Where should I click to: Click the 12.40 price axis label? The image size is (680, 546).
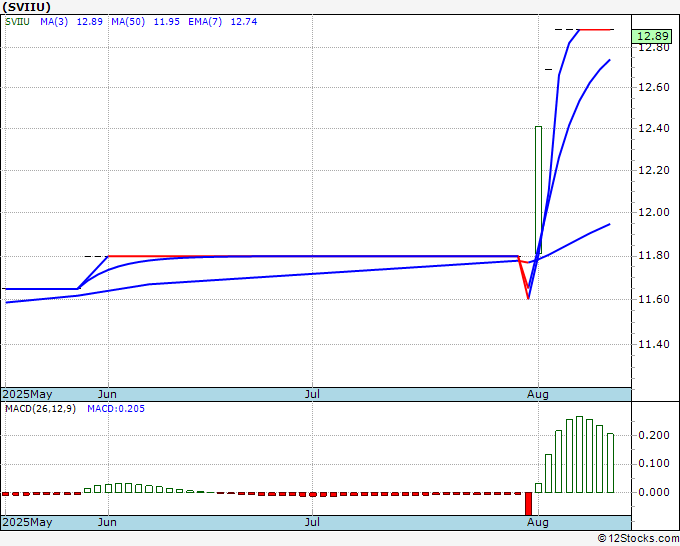(x=654, y=128)
